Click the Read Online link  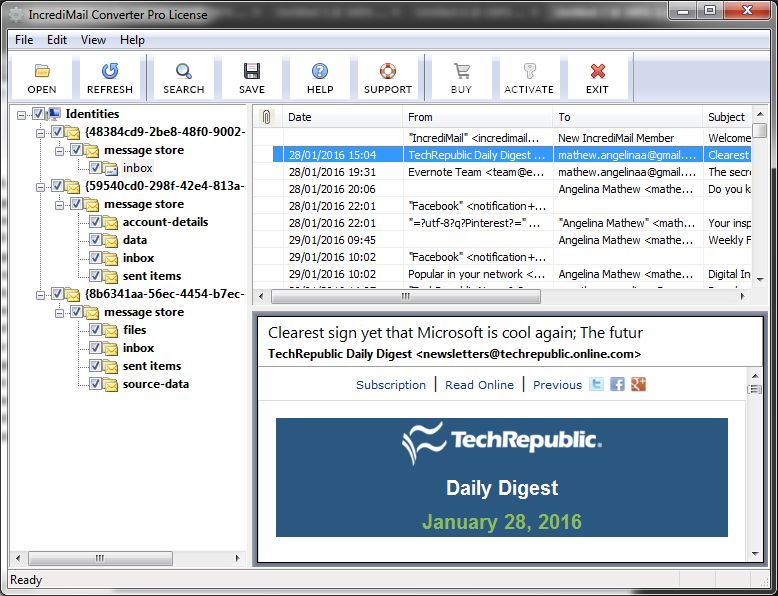pos(479,385)
